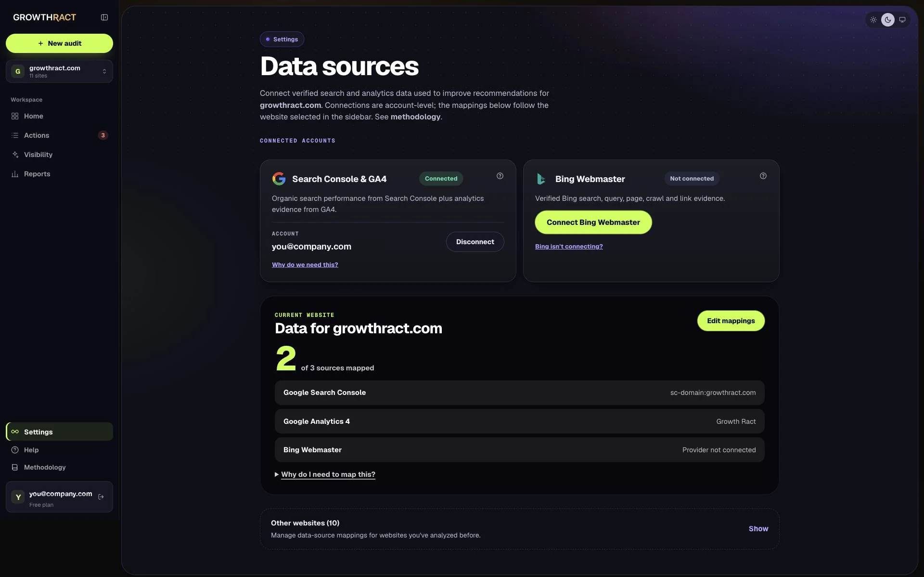Screen dimensions: 924x577
Task: Open 'Why do we need this?' link
Action: [x=305, y=265]
